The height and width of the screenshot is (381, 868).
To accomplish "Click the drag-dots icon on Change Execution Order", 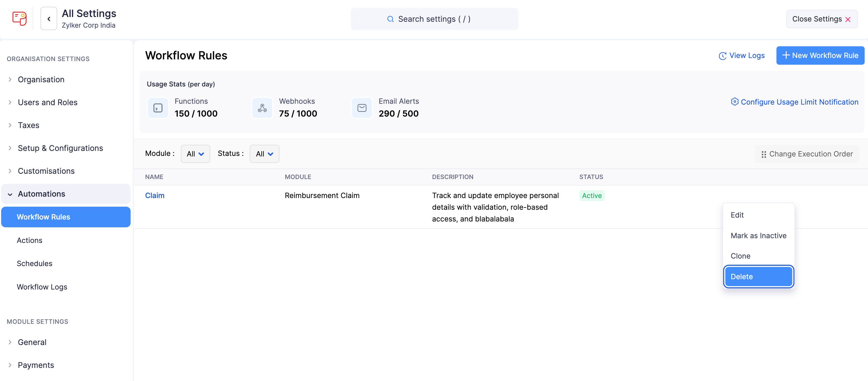I will coord(764,154).
